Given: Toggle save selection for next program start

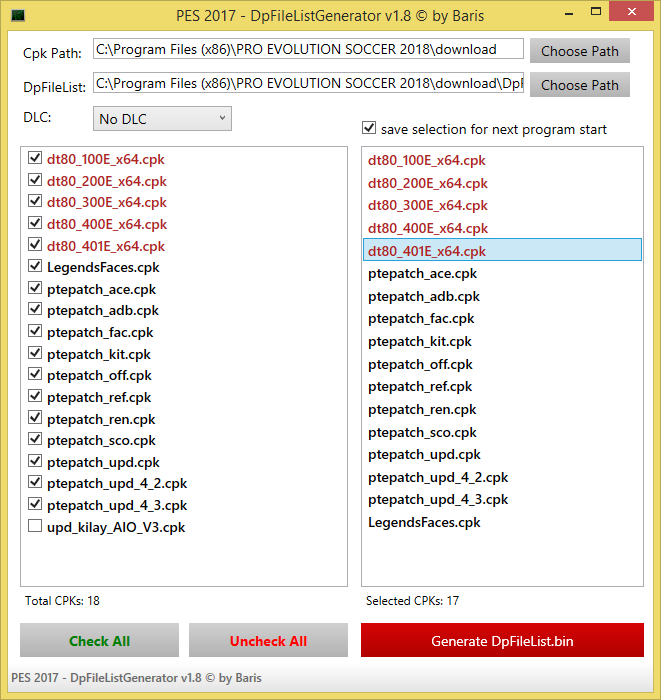Looking at the screenshot, I should [x=369, y=128].
